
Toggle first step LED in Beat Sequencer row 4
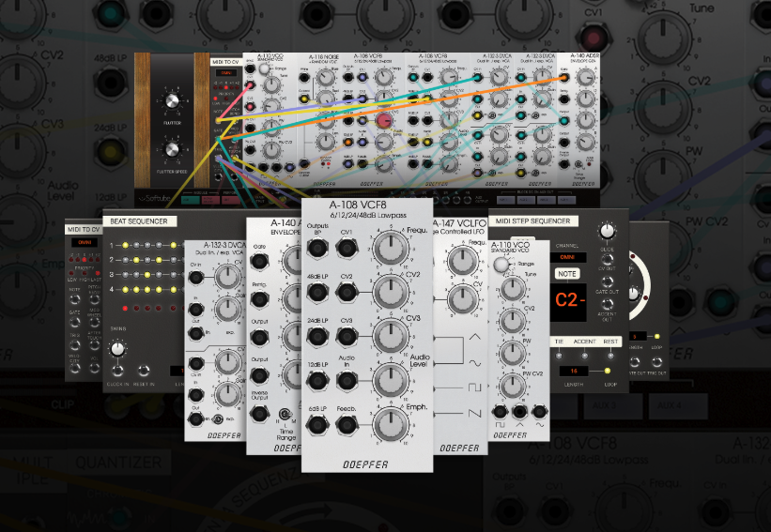tap(126, 290)
